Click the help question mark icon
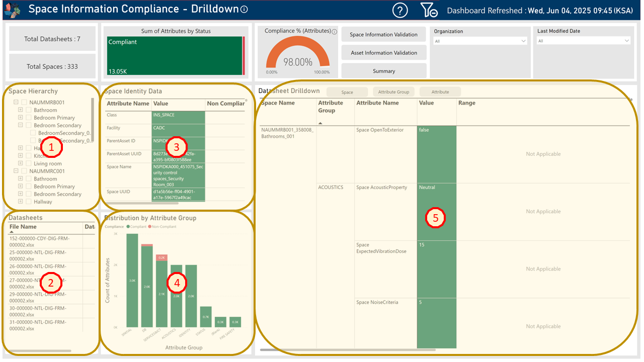644x362 pixels. tap(400, 10)
